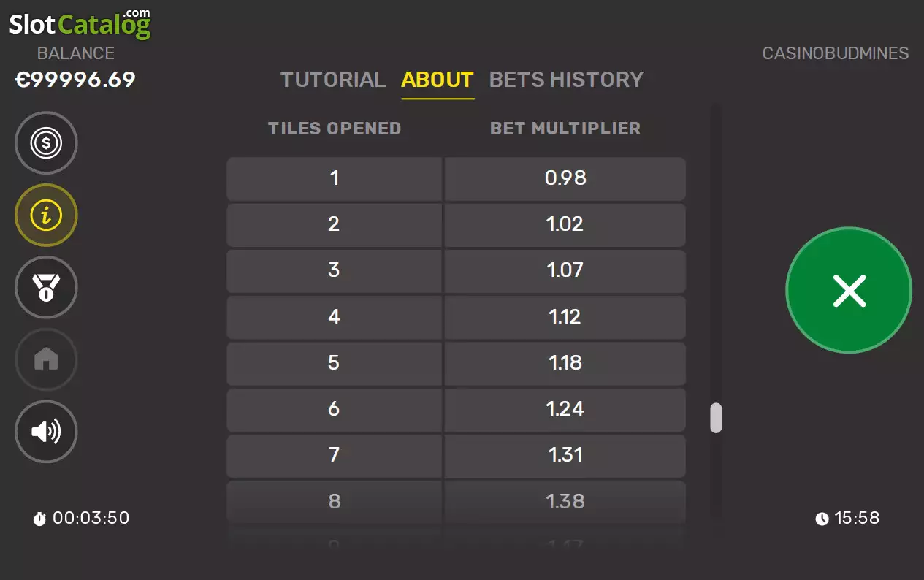The height and width of the screenshot is (580, 924).
Task: Click the SlotCatalog logo
Action: tap(80, 23)
